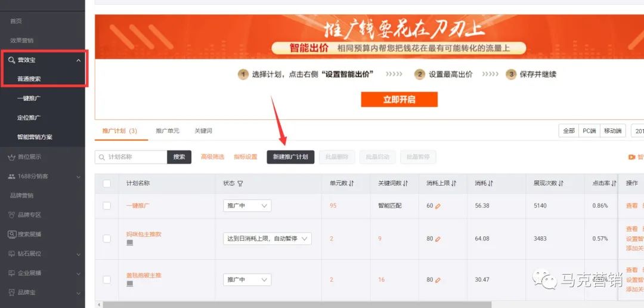The image size is (644, 308).
Task: Edit budget pencil in 盖毯抱被主推 row
Action: (438, 280)
